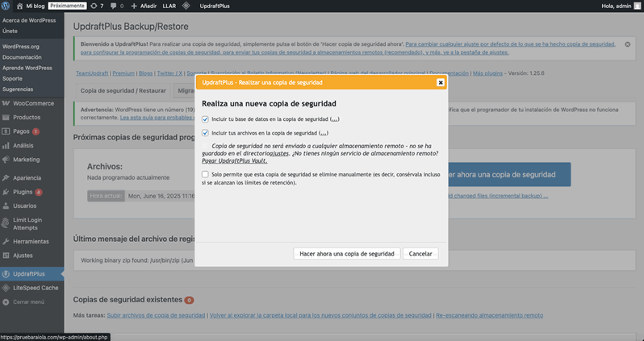Open Documentación in the WordPress menu

tap(22, 57)
